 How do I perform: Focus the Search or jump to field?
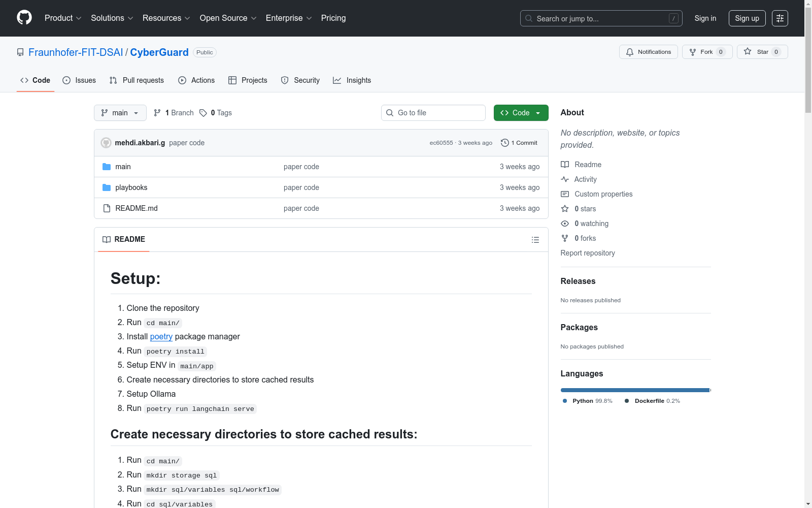pyautogui.click(x=601, y=18)
